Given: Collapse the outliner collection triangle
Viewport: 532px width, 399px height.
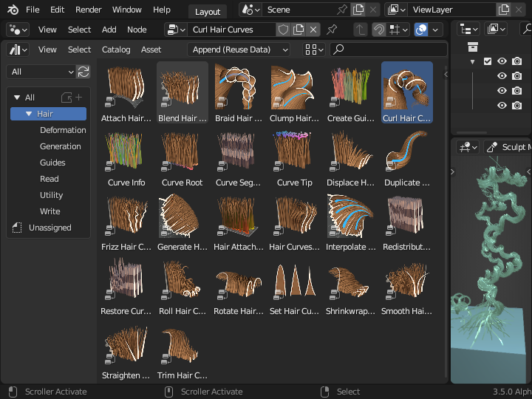Looking at the screenshot, I should pyautogui.click(x=472, y=62).
